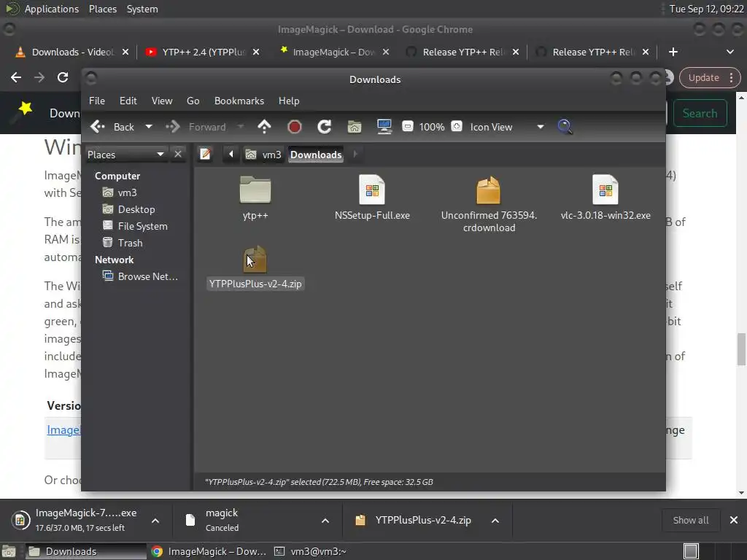Screen dimensions: 747x560
Task: Click the YTPPlusPlus-v2-4.zip file name label
Action: 255,284
